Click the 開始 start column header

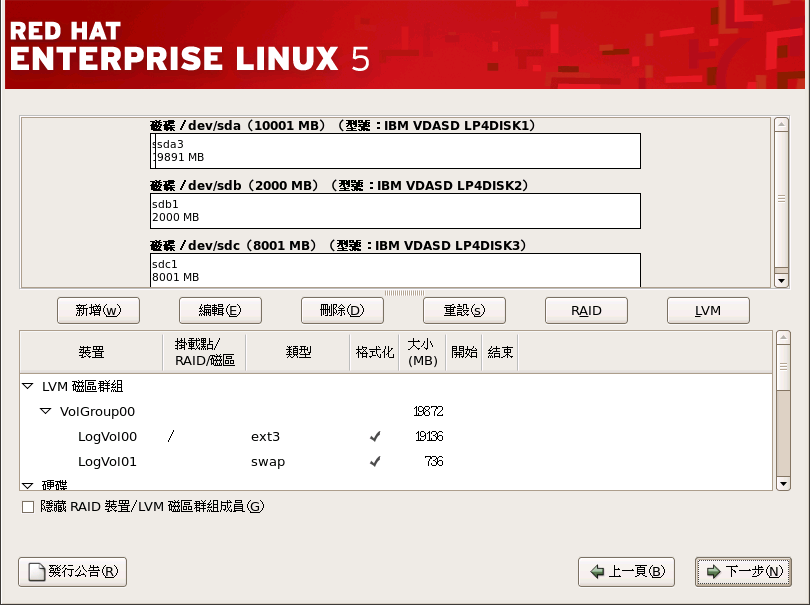click(464, 352)
